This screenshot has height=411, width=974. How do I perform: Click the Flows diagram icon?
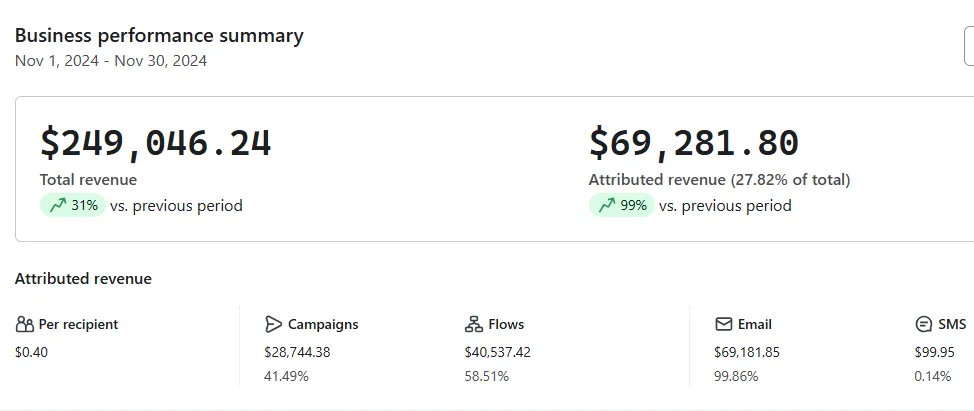click(x=474, y=325)
